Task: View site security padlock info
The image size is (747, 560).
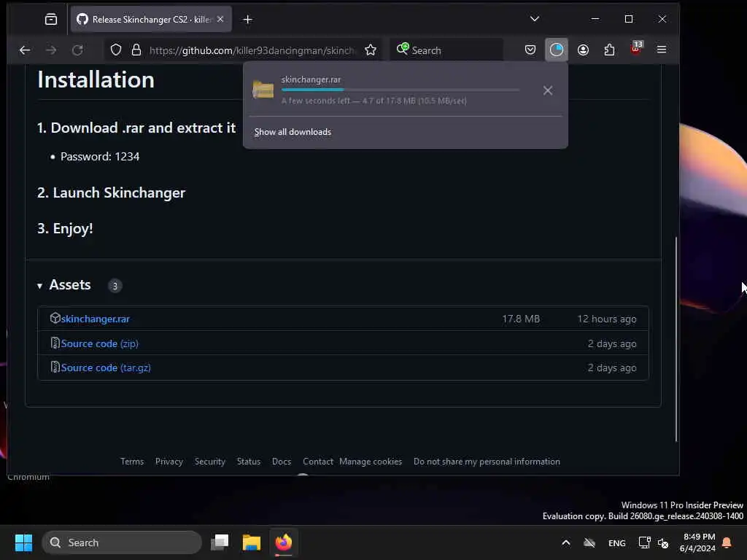Action: click(136, 50)
